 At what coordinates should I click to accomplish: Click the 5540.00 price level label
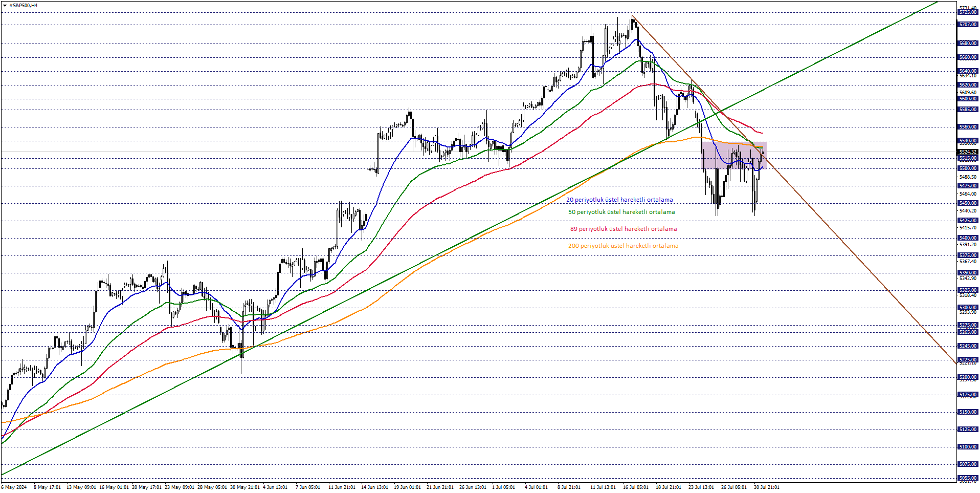click(968, 141)
